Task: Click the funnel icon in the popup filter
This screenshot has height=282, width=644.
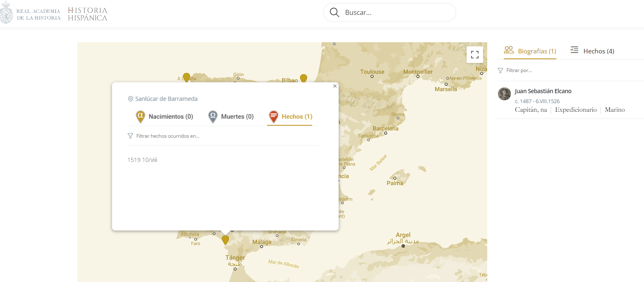Action: [x=130, y=136]
